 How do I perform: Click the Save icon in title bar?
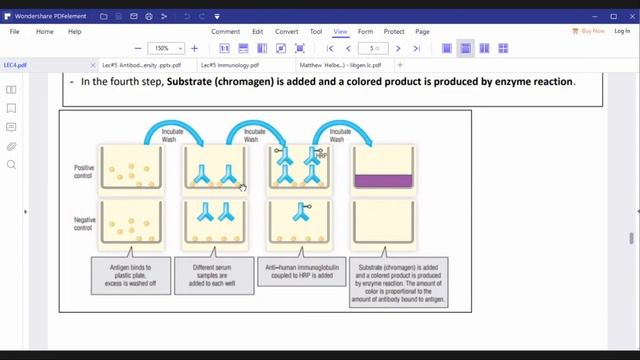(x=119, y=16)
